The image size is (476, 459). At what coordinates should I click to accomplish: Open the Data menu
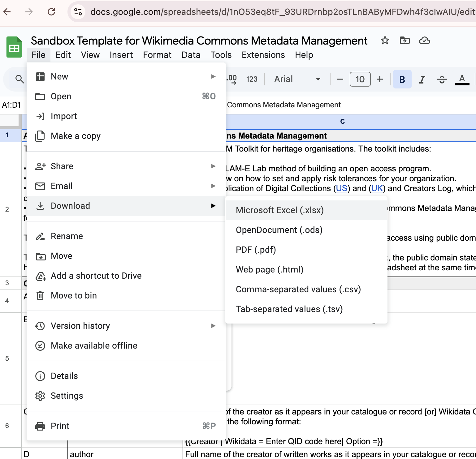click(x=191, y=55)
